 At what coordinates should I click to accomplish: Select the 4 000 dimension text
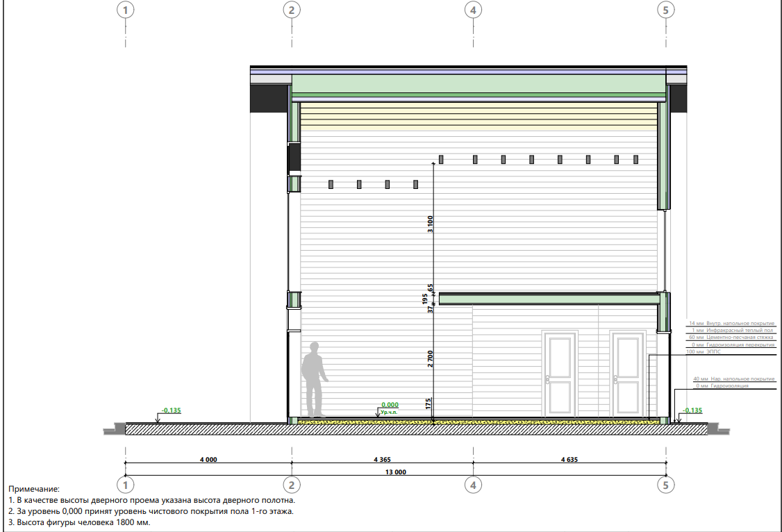pos(208,459)
